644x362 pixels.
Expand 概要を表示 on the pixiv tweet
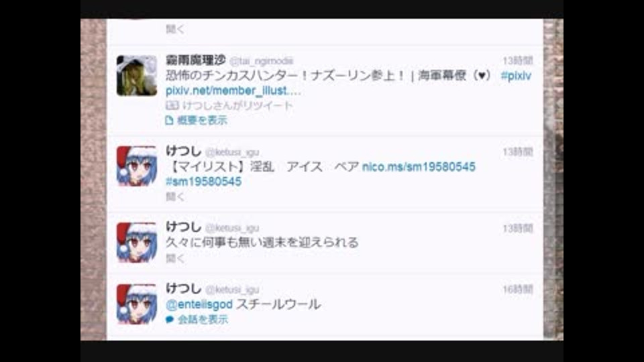202,120
